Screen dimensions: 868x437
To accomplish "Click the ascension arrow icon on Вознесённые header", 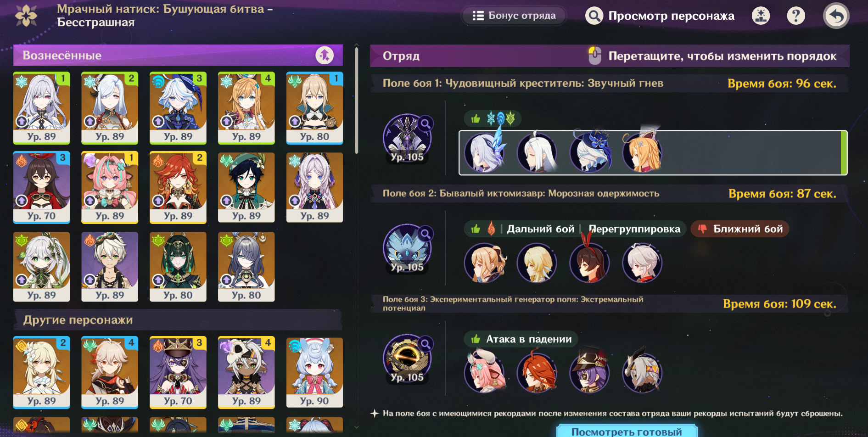I will (x=325, y=56).
